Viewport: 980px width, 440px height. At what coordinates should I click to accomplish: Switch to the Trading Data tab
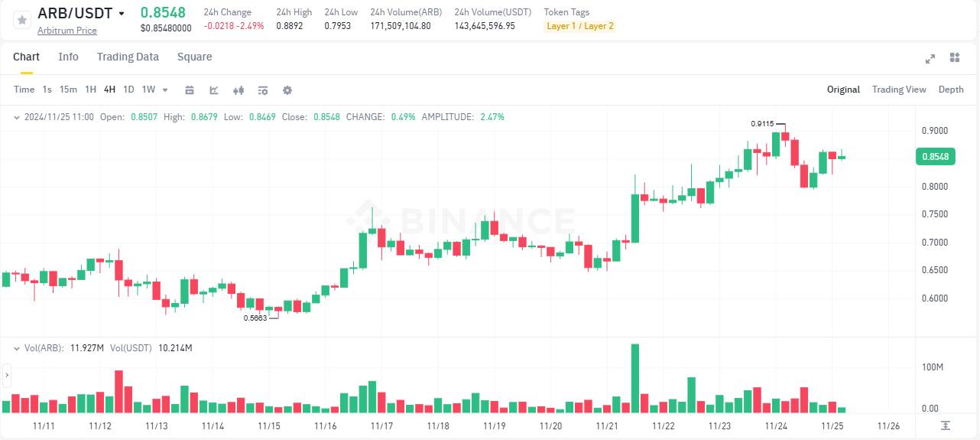coord(128,57)
